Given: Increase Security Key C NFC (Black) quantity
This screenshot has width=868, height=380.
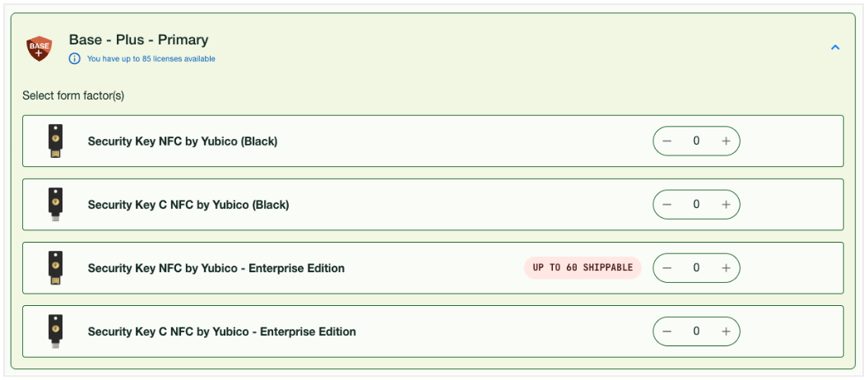Looking at the screenshot, I should (x=726, y=204).
